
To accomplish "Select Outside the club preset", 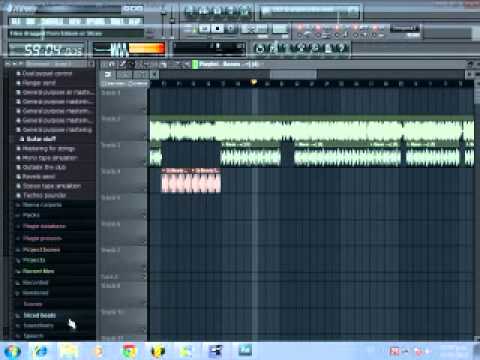I will point(44,167).
